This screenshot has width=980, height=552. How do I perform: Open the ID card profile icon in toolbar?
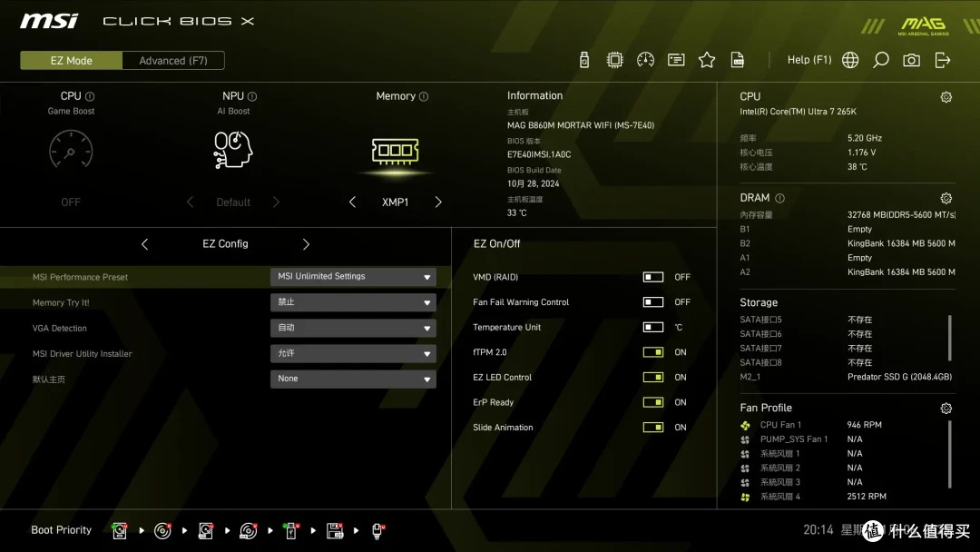(x=676, y=60)
